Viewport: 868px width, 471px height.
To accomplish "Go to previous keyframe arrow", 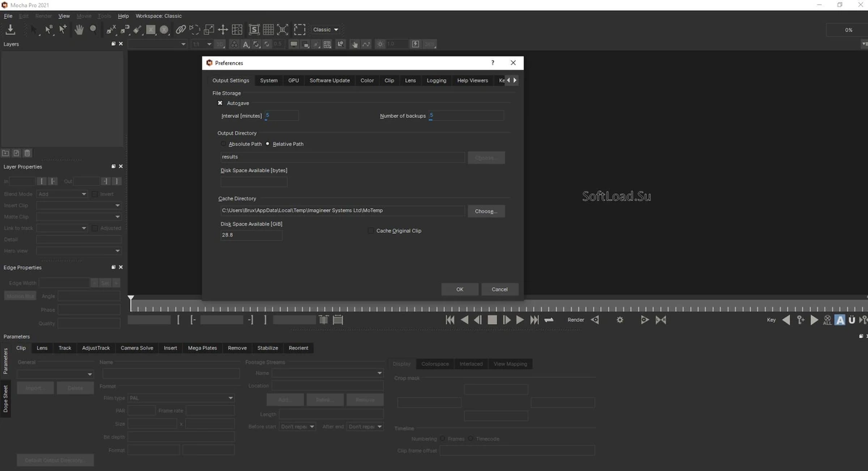I will click(x=787, y=320).
